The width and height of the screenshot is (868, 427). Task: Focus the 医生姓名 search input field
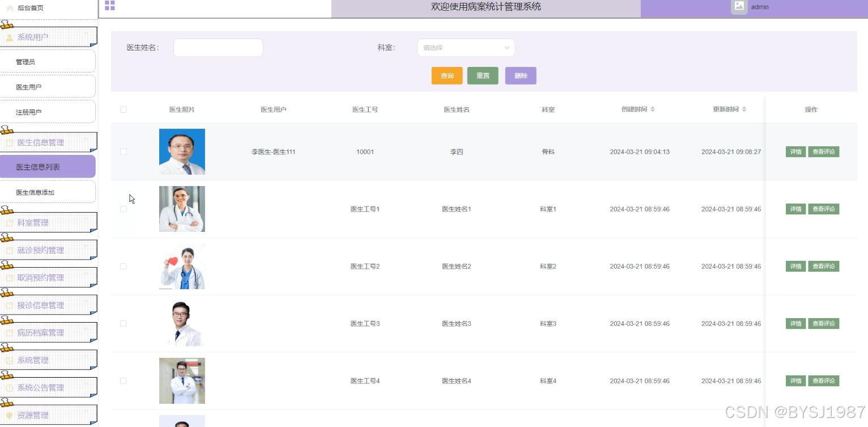pos(218,48)
